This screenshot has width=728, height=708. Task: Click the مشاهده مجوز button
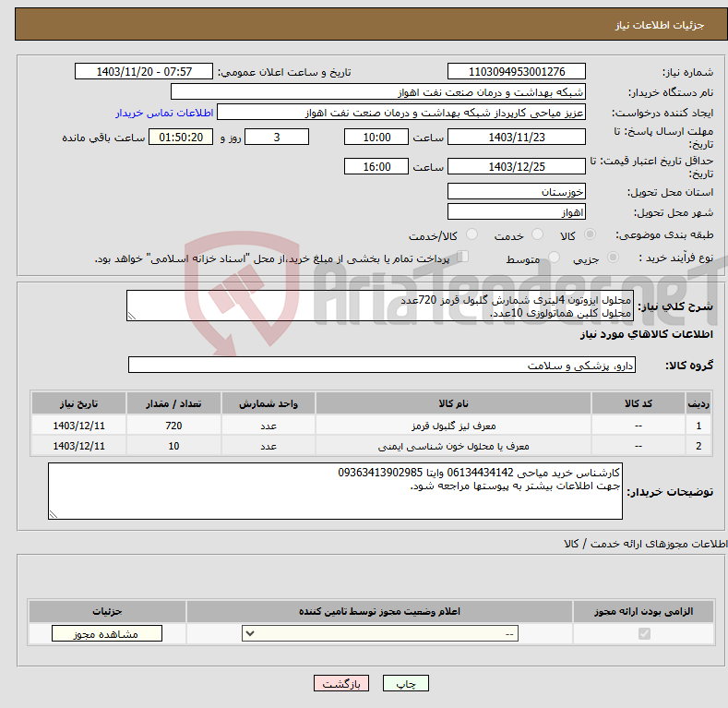click(107, 633)
